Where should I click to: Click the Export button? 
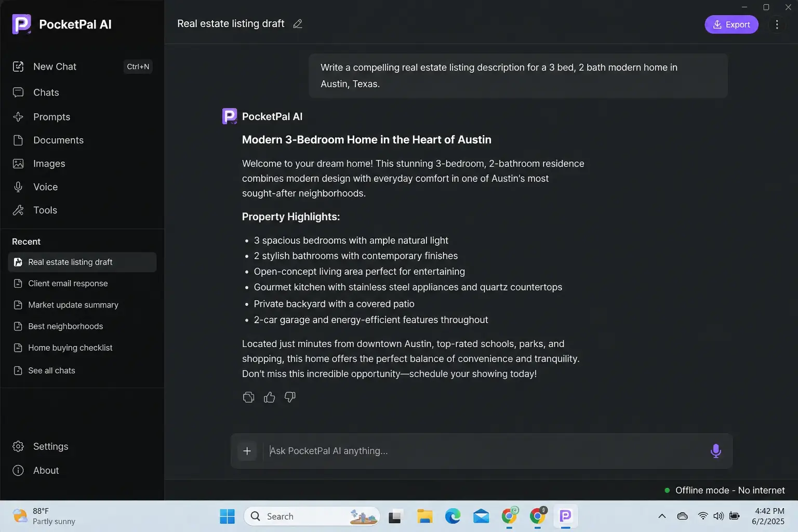(x=731, y=24)
